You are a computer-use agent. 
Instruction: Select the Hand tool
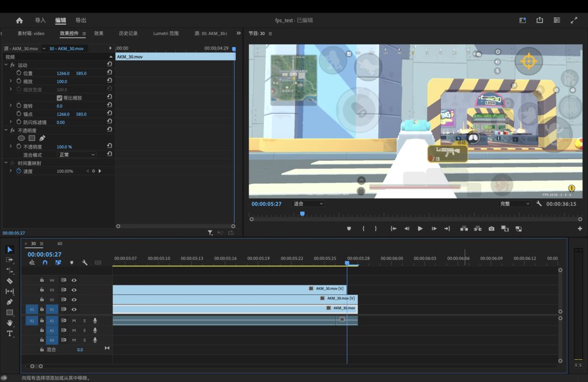9,323
